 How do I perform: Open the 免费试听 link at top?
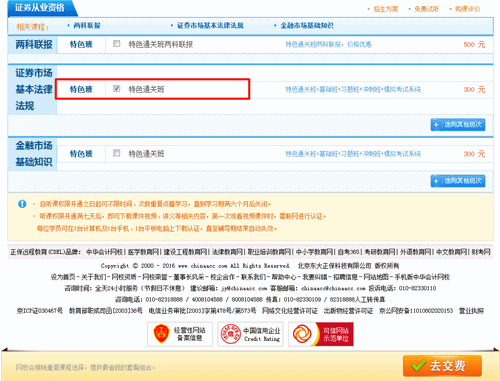click(426, 9)
